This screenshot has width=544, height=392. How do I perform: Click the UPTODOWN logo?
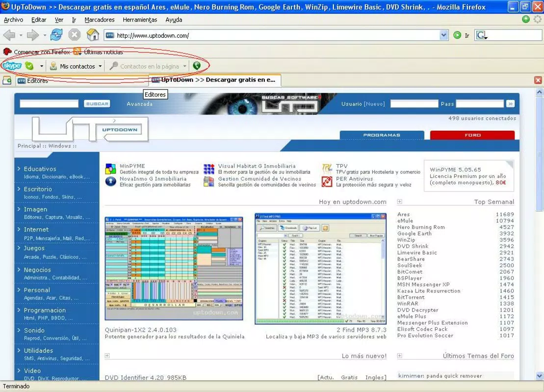click(x=90, y=129)
